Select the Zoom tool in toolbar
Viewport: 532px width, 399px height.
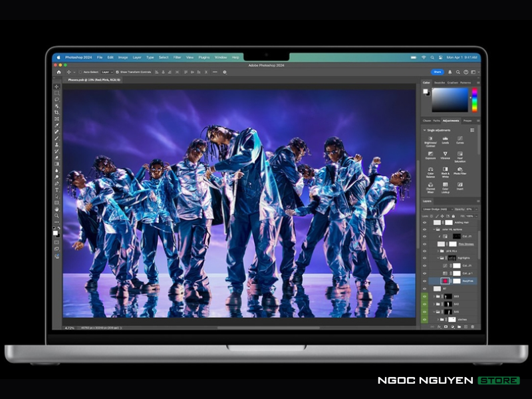click(57, 215)
